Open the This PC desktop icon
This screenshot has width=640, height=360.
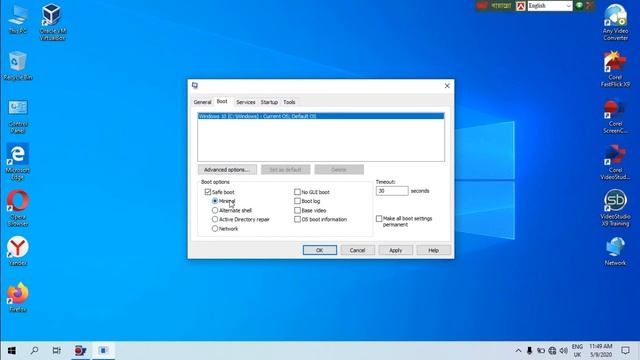(x=18, y=19)
